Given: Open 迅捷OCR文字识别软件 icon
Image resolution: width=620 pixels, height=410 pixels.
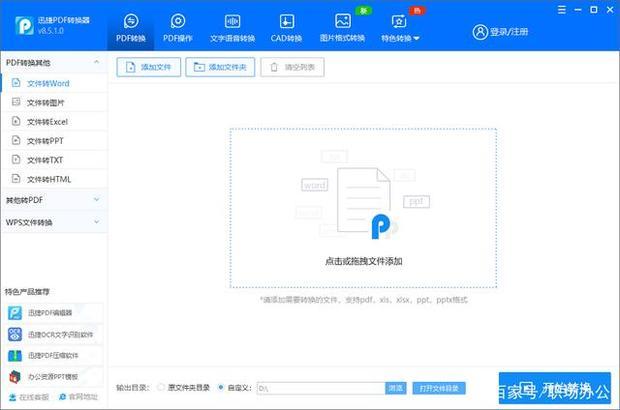Looking at the screenshot, I should click(x=15, y=334).
